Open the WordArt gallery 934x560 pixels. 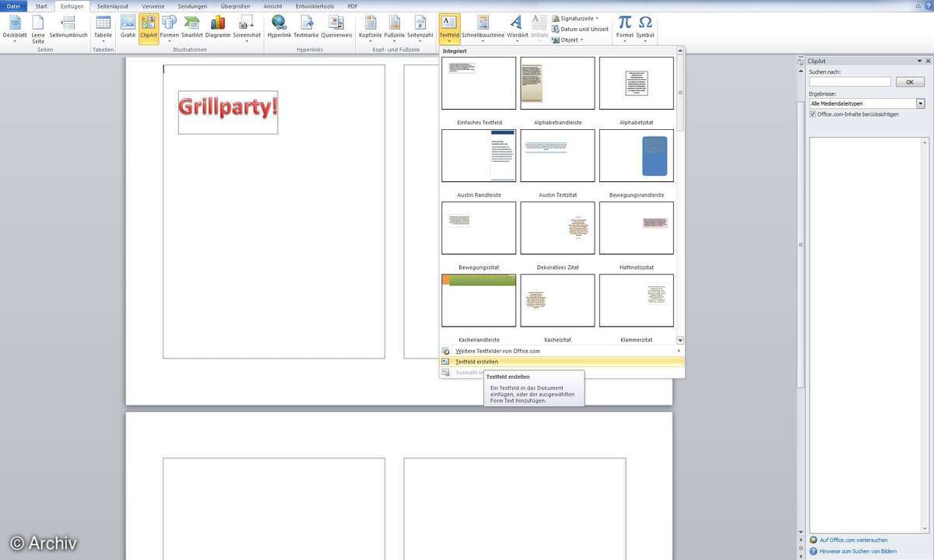point(517,27)
